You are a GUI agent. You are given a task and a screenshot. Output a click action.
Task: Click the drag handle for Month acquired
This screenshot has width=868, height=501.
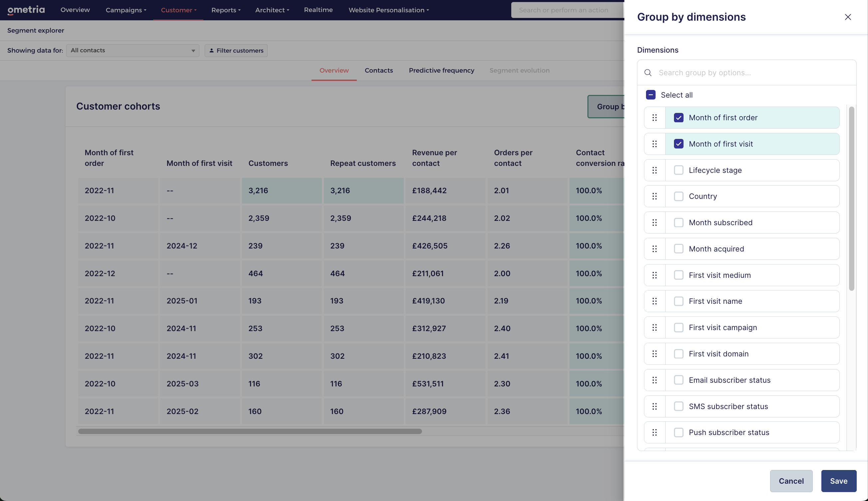[x=655, y=249]
